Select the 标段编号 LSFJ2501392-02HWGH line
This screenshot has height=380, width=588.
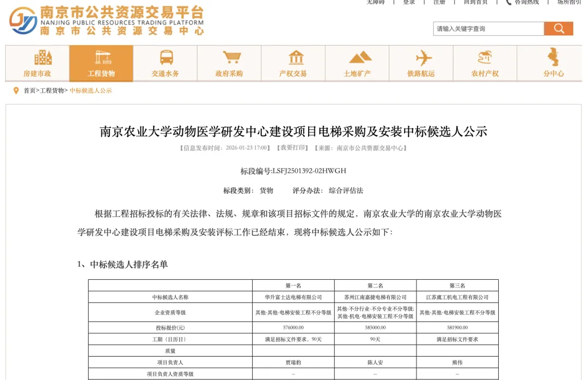[x=293, y=171]
